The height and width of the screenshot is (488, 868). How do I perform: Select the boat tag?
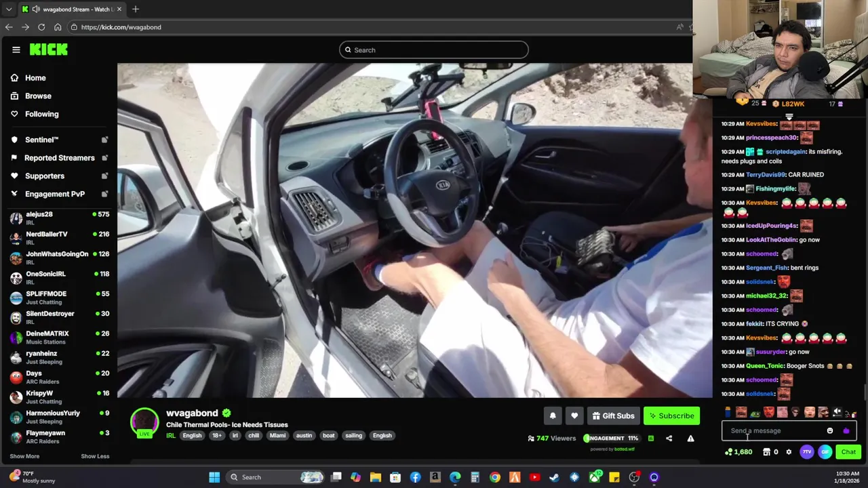pyautogui.click(x=328, y=436)
